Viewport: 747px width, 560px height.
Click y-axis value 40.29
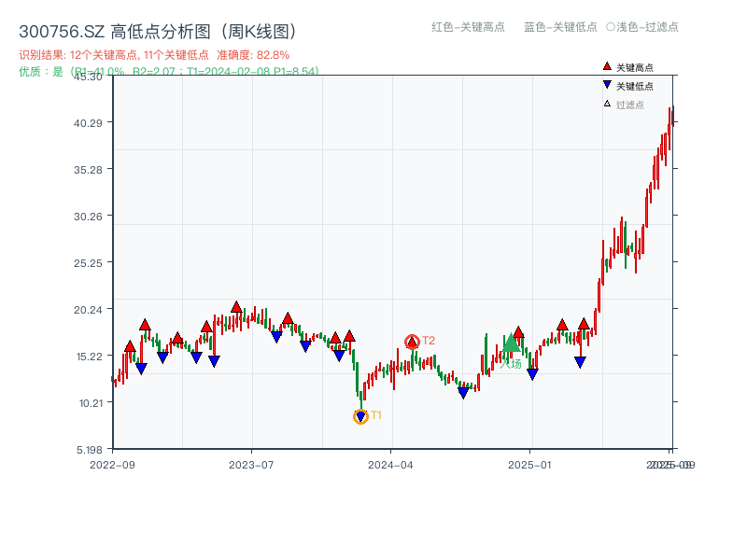pyautogui.click(x=88, y=123)
